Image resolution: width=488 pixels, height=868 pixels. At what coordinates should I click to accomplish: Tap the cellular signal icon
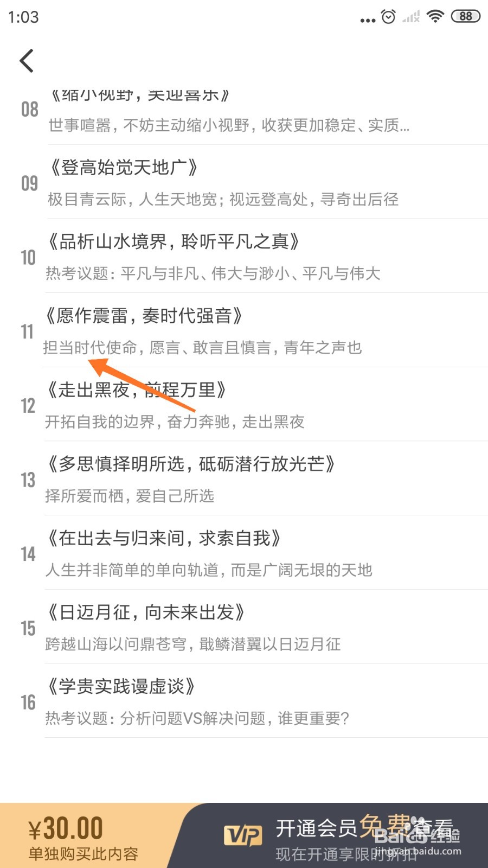411,17
